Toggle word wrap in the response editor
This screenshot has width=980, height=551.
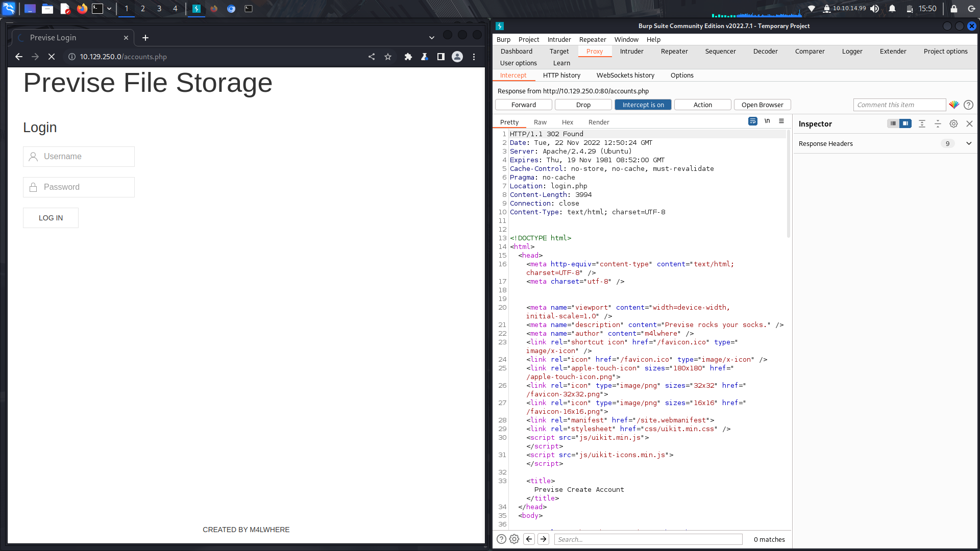pos(753,121)
